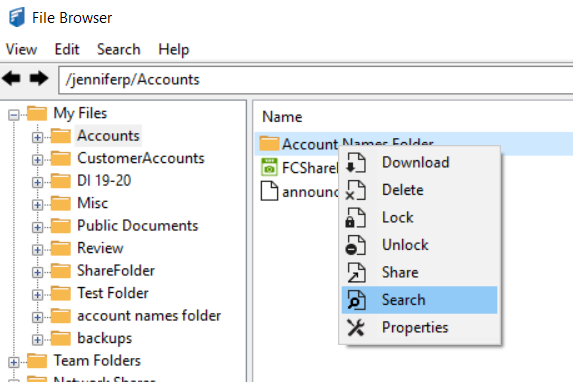Choose Properties from the context menu
The image size is (573, 382).
click(x=420, y=328)
